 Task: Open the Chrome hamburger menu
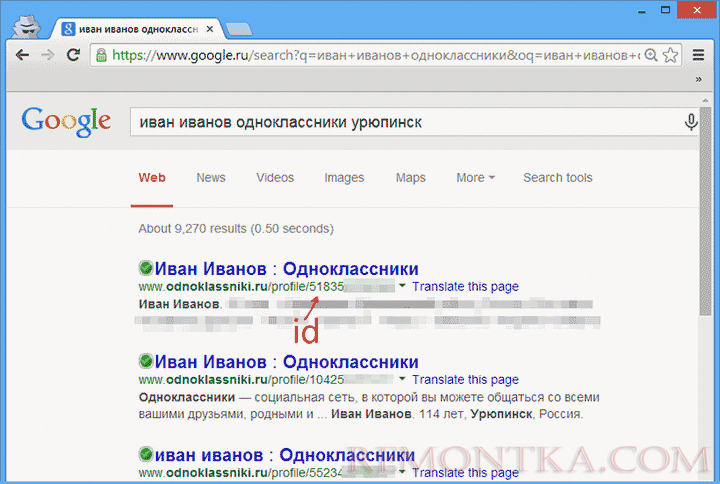tap(698, 56)
